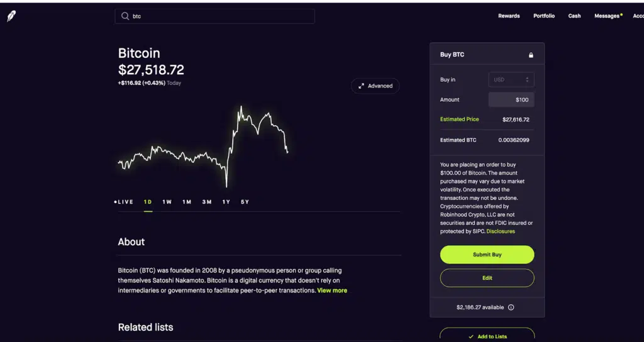Image resolution: width=644 pixels, height=342 pixels.
Task: Toggle the LIVE chart view
Action: [x=124, y=202]
